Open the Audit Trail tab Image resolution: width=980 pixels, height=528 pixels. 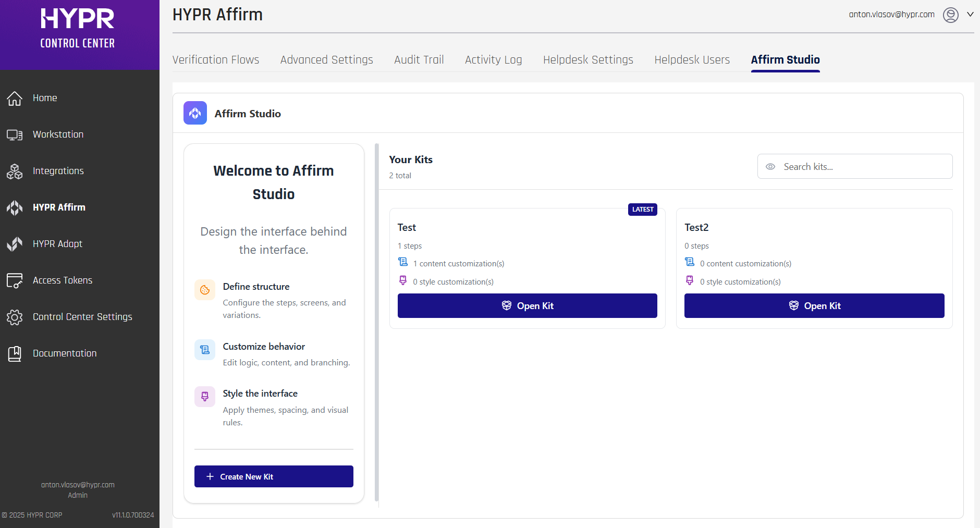pyautogui.click(x=419, y=60)
